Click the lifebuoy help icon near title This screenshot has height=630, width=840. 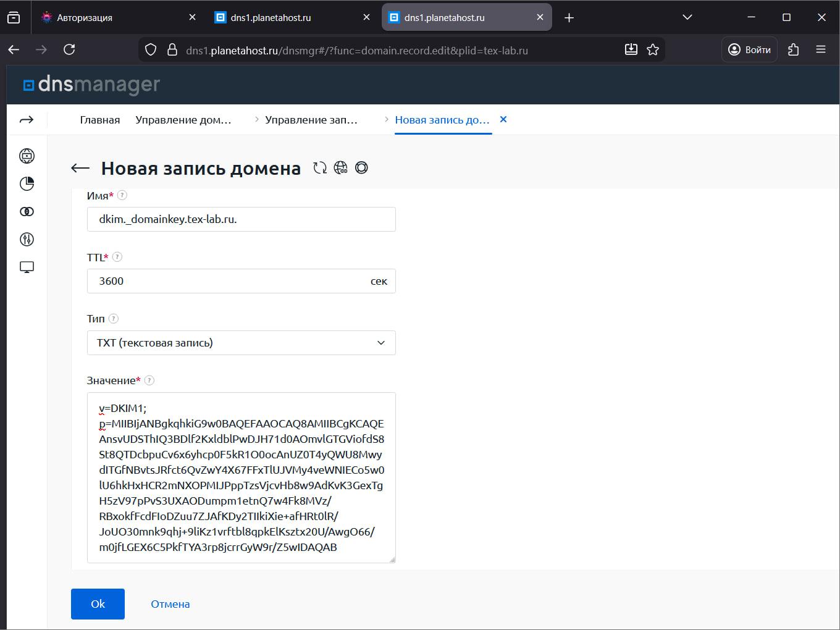coord(361,167)
